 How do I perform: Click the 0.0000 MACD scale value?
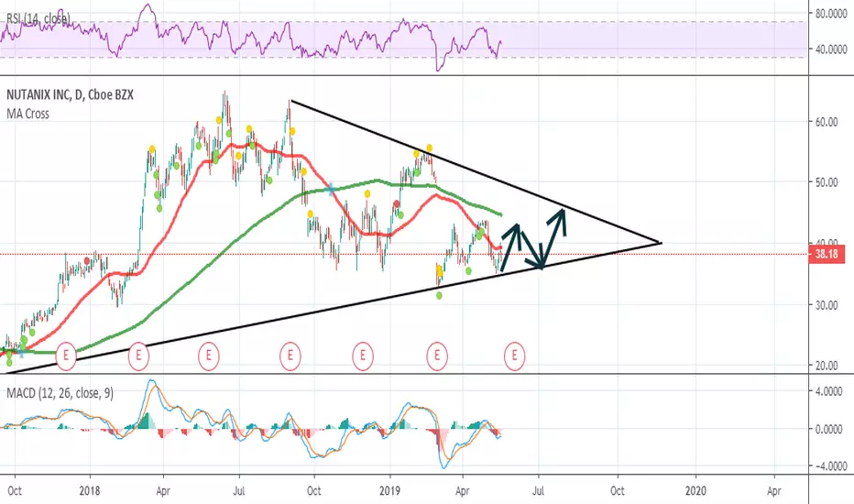pyautogui.click(x=831, y=430)
